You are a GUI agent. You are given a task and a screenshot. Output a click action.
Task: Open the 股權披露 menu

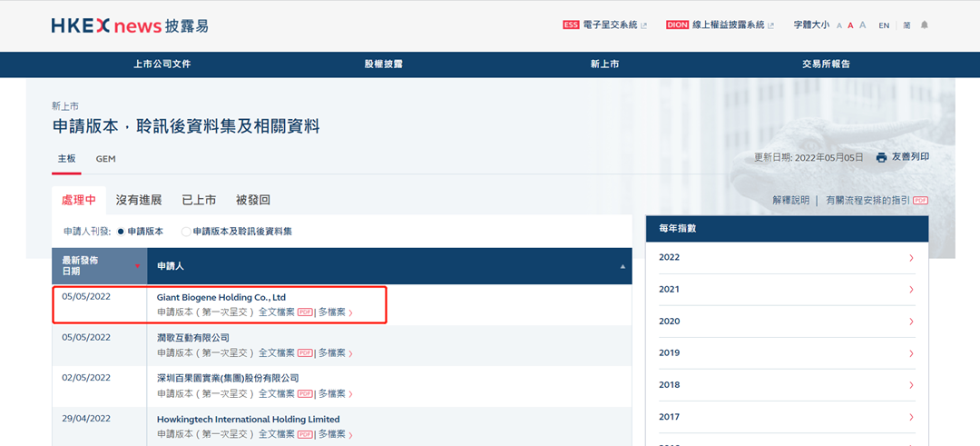[x=383, y=64]
